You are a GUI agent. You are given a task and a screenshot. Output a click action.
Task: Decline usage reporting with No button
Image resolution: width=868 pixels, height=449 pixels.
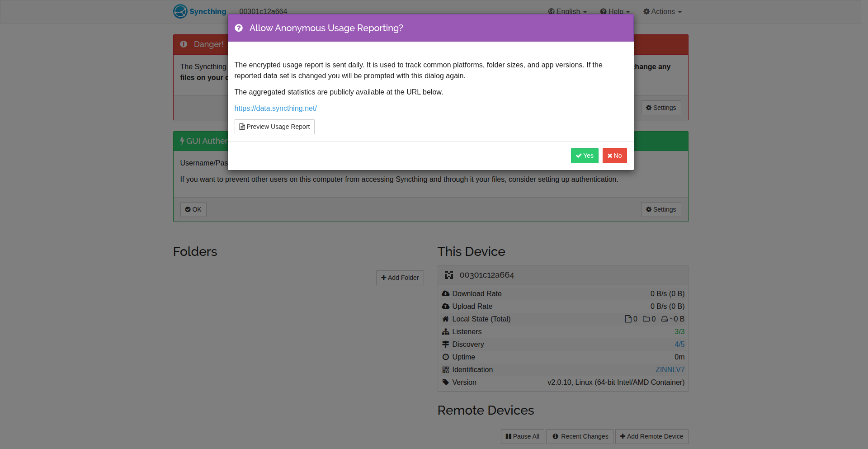coord(614,156)
